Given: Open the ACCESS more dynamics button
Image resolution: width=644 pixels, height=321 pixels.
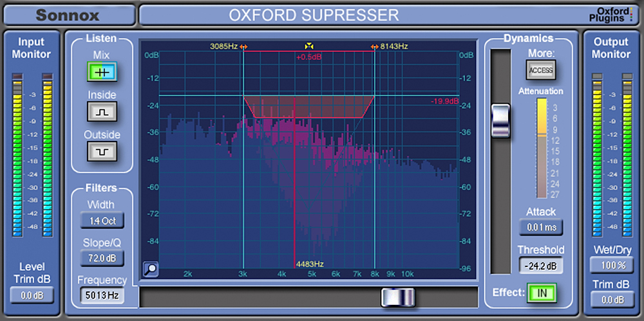Looking at the screenshot, I should [x=542, y=70].
